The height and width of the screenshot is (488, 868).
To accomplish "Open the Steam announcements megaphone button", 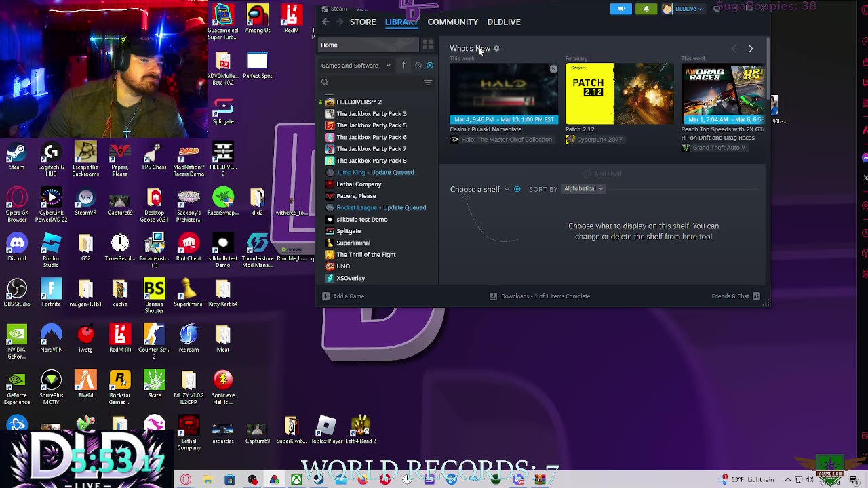I will coord(620,9).
